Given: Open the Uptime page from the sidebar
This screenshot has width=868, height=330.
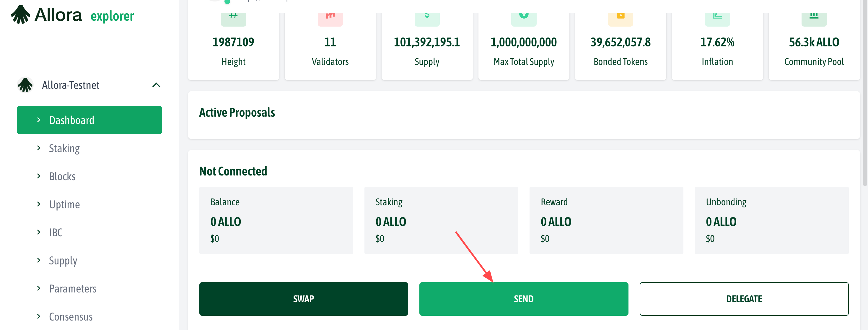Looking at the screenshot, I should [64, 204].
